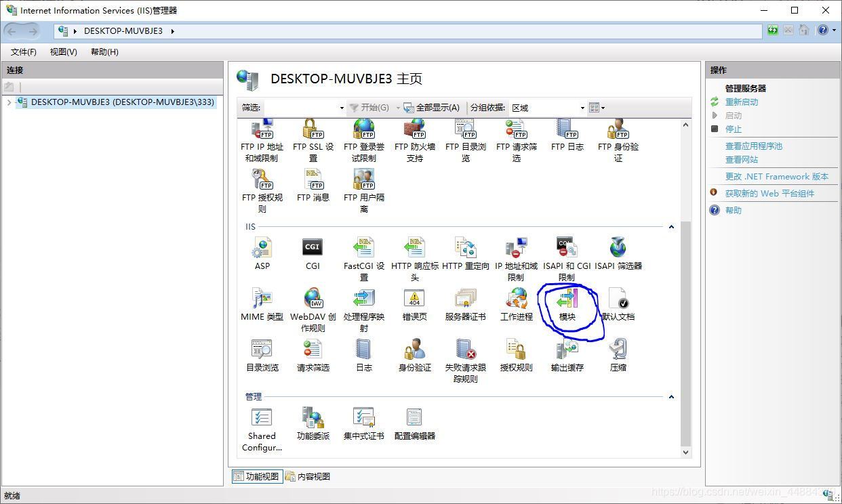Open FTP 身份验证 feature
This screenshot has width=842, height=504.
point(618,140)
